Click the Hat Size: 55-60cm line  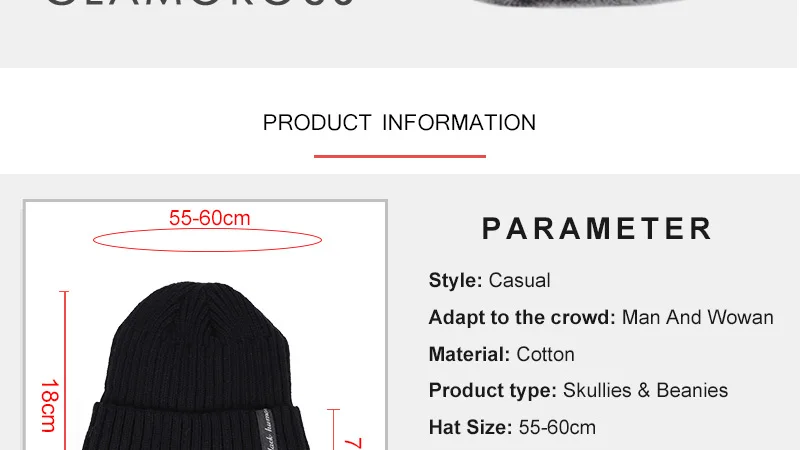coord(512,428)
